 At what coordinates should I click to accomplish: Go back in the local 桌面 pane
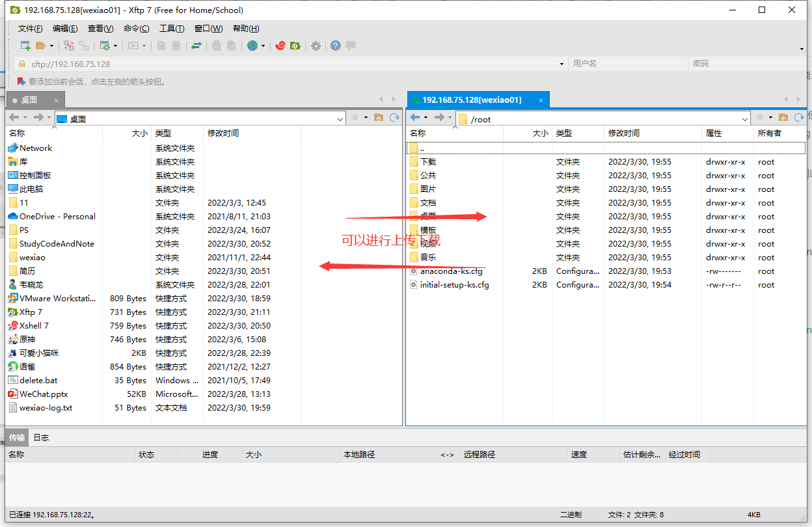(x=14, y=118)
